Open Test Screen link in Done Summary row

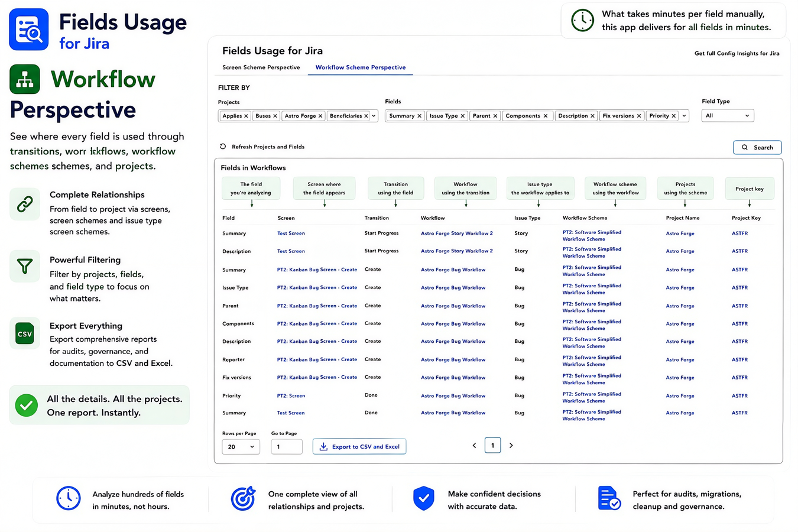click(x=291, y=413)
